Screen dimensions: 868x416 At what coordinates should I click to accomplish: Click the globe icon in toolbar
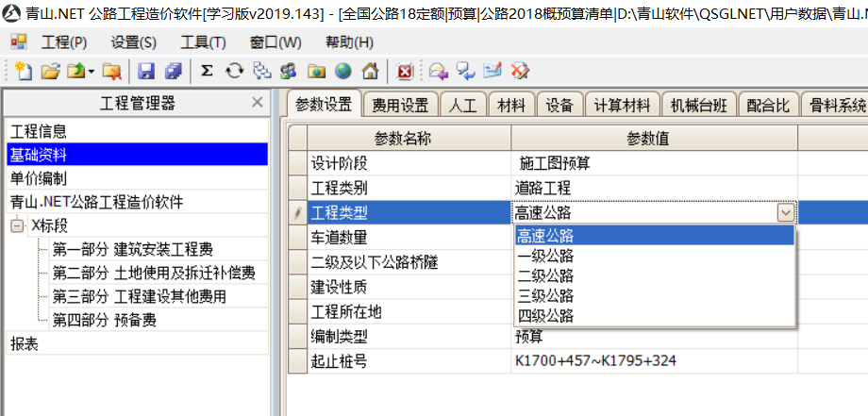pos(342,71)
